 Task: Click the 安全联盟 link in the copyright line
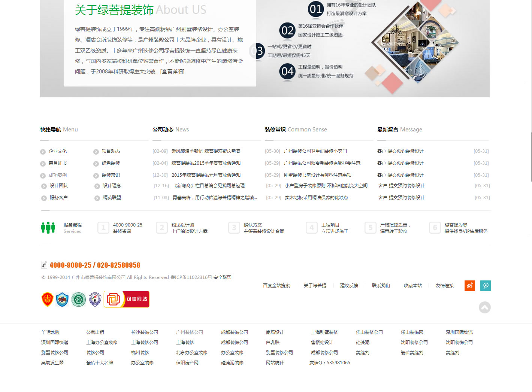click(223, 277)
